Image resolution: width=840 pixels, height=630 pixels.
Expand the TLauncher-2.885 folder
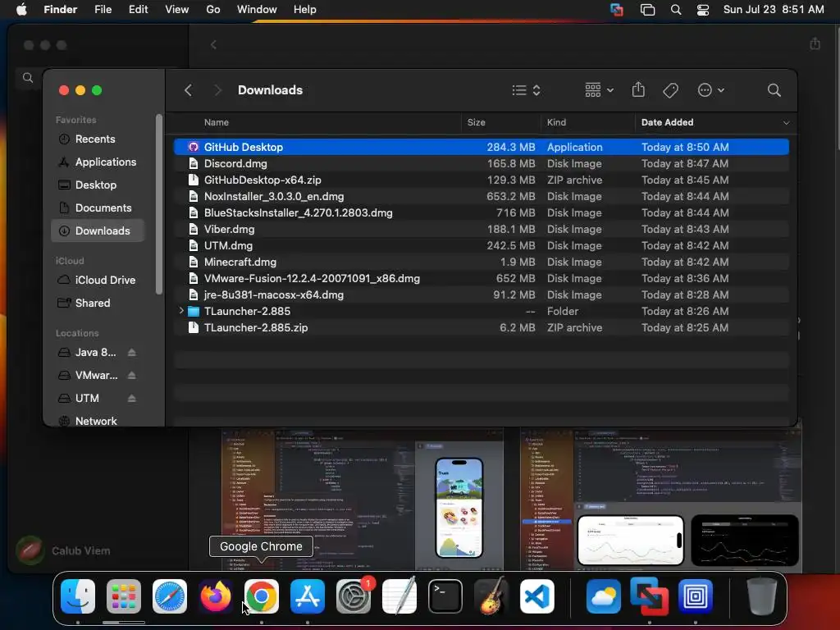[x=181, y=311]
